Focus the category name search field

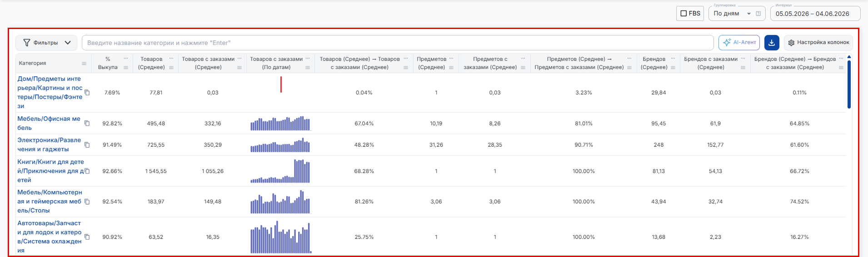pyautogui.click(x=398, y=43)
